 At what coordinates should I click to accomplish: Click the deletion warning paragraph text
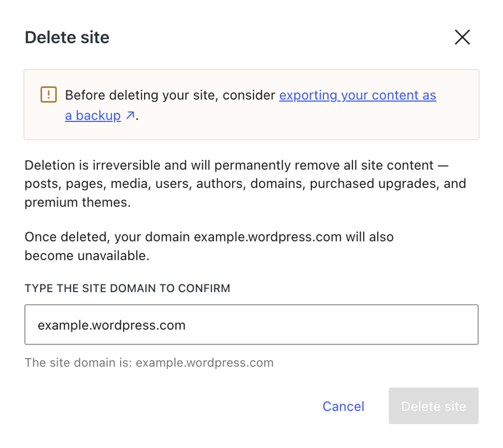click(245, 183)
